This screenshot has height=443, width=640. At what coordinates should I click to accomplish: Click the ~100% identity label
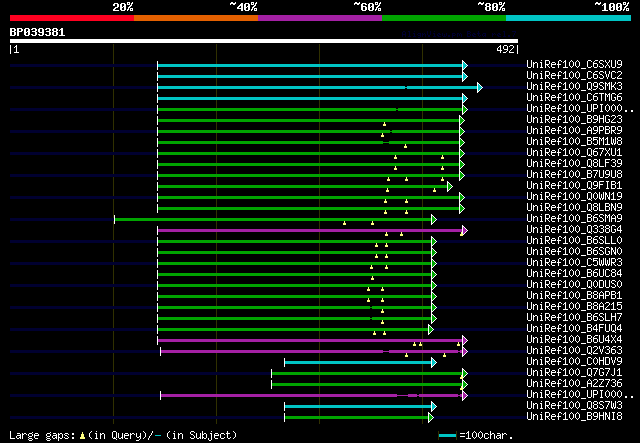(612, 7)
